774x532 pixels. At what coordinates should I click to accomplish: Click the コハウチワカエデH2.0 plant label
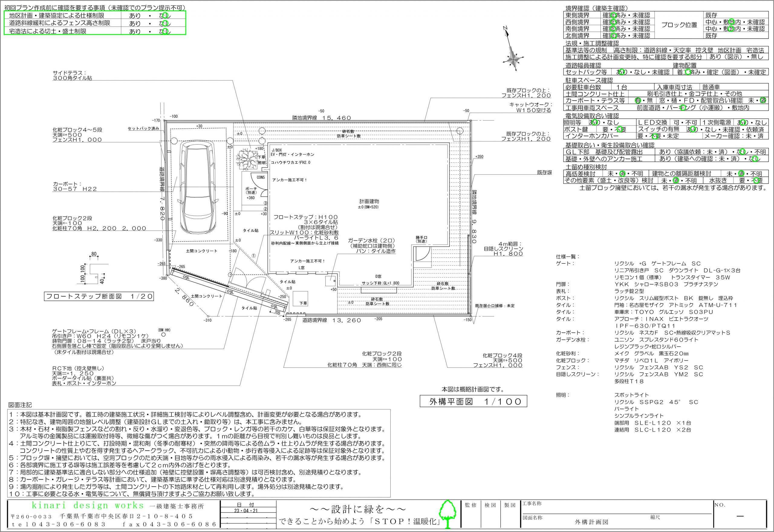pyautogui.click(x=291, y=162)
